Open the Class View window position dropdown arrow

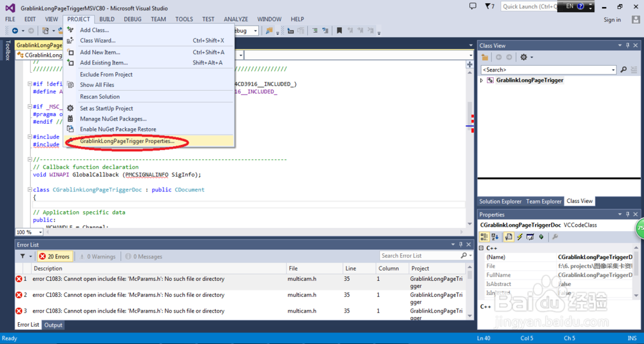(x=620, y=46)
